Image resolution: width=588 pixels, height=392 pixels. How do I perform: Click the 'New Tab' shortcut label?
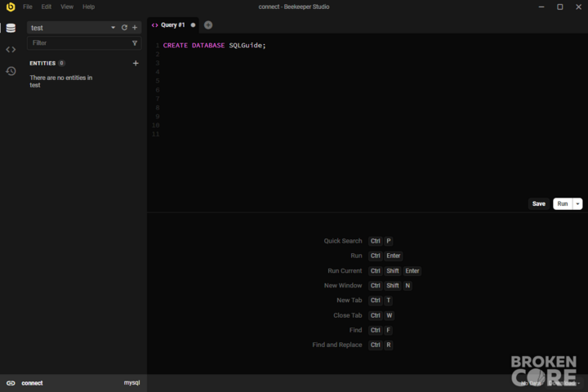(x=350, y=300)
